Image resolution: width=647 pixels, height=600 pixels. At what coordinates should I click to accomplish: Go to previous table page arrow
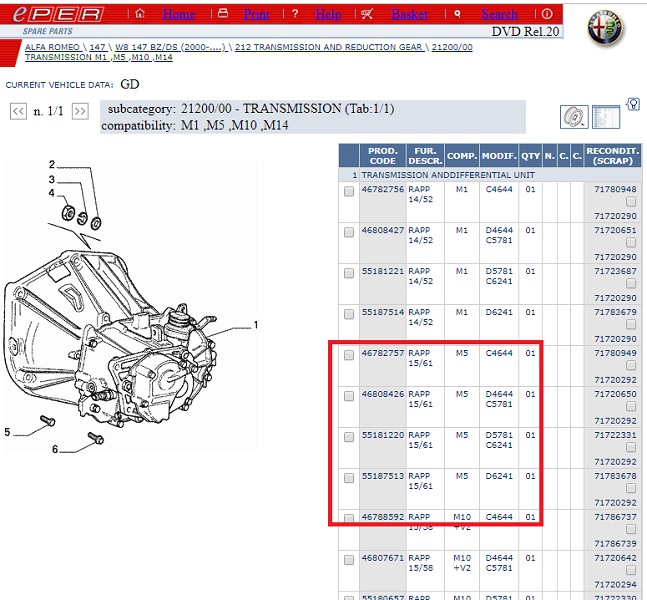coord(18,111)
